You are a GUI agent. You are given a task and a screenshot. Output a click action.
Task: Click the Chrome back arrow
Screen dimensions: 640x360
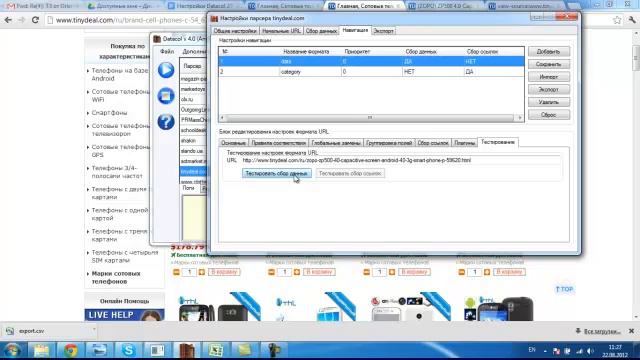pos(8,20)
